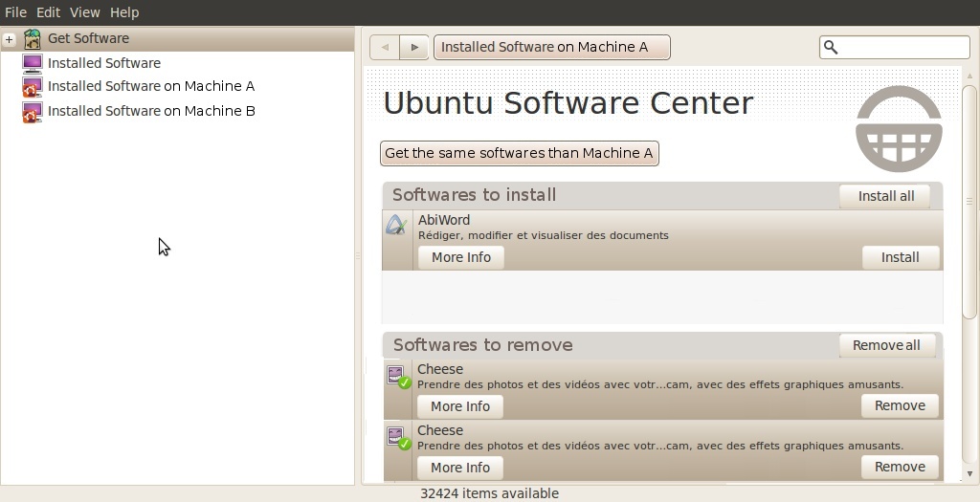980x502 pixels.
Task: Go forward with the right arrow button
Action: point(414,47)
